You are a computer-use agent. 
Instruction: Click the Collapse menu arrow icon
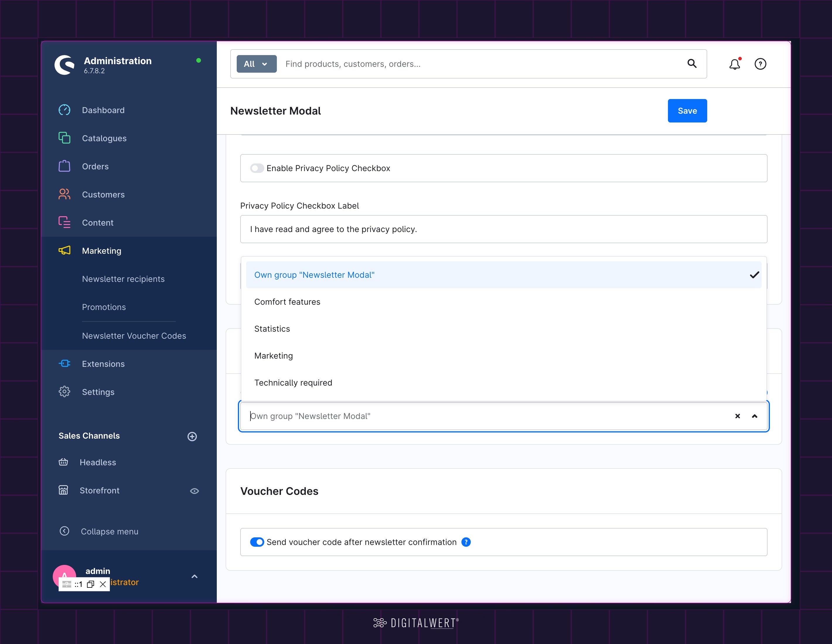(64, 531)
